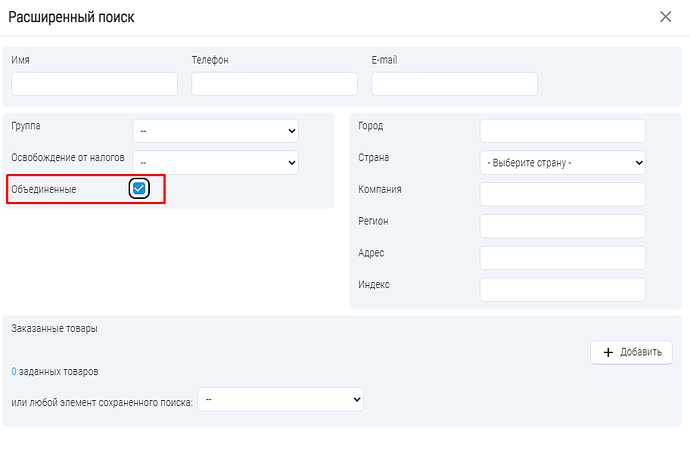690x453 pixels.
Task: Click into the E-mail field
Action: pos(454,84)
